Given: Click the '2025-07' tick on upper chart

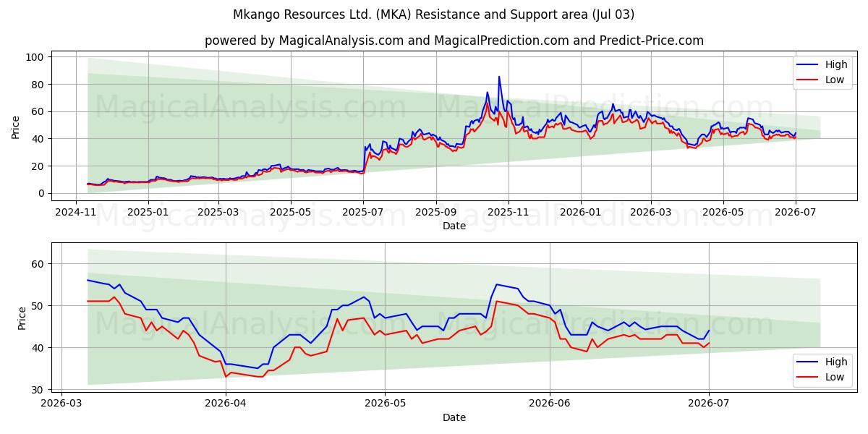Looking at the screenshot, I should coord(362,211).
